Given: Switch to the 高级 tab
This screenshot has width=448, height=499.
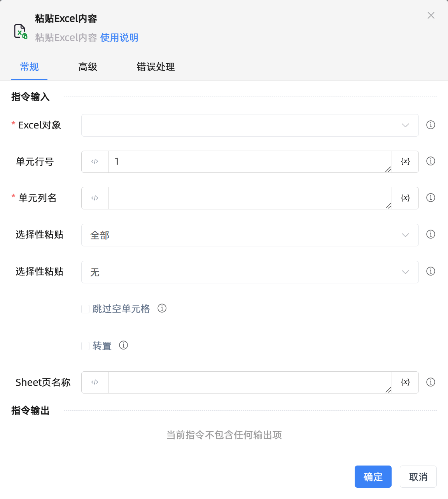Looking at the screenshot, I should [x=87, y=67].
